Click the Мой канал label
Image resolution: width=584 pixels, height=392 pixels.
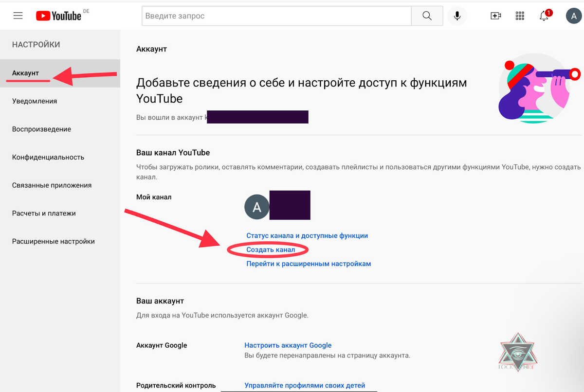point(154,197)
